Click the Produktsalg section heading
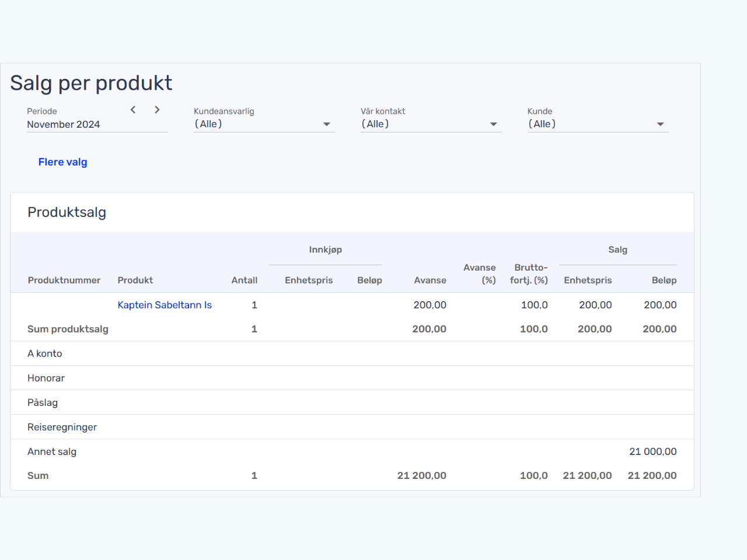The image size is (747, 560). (67, 212)
